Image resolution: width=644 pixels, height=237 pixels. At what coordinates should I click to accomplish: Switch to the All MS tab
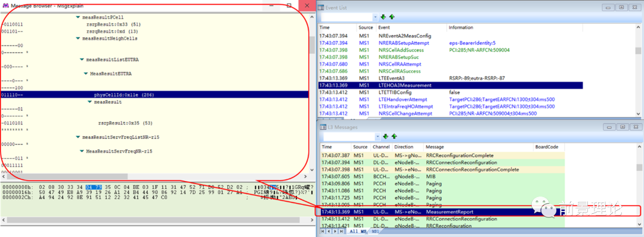[x=358, y=232]
